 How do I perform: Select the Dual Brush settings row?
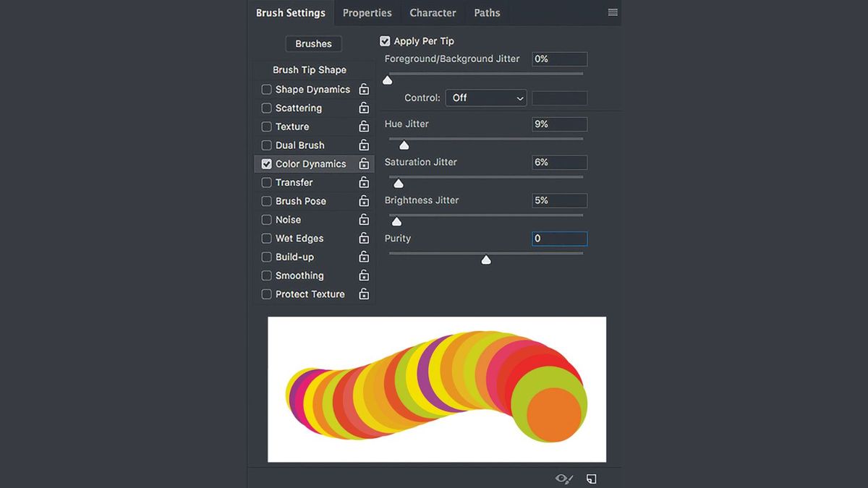[299, 145]
